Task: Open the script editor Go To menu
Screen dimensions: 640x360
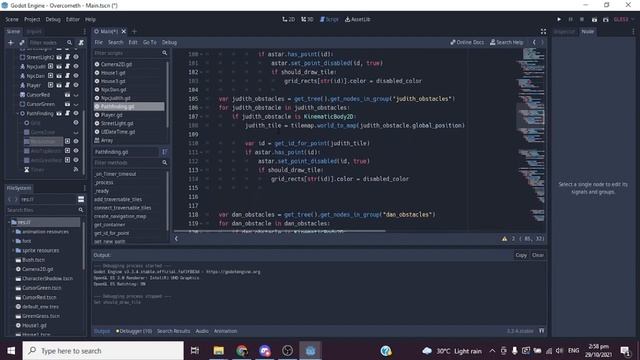Action: coord(149,42)
